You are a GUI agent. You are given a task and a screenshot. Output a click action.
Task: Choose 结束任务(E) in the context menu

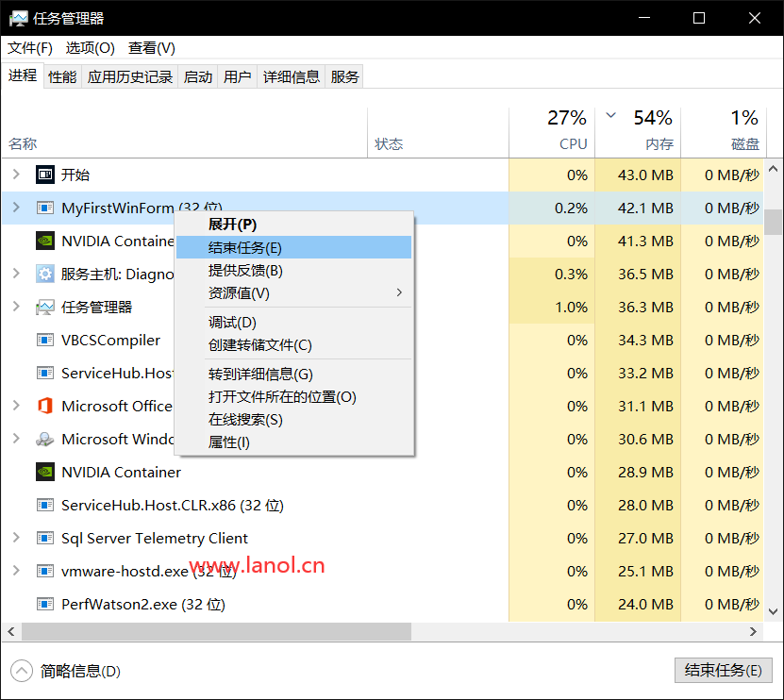(x=293, y=247)
